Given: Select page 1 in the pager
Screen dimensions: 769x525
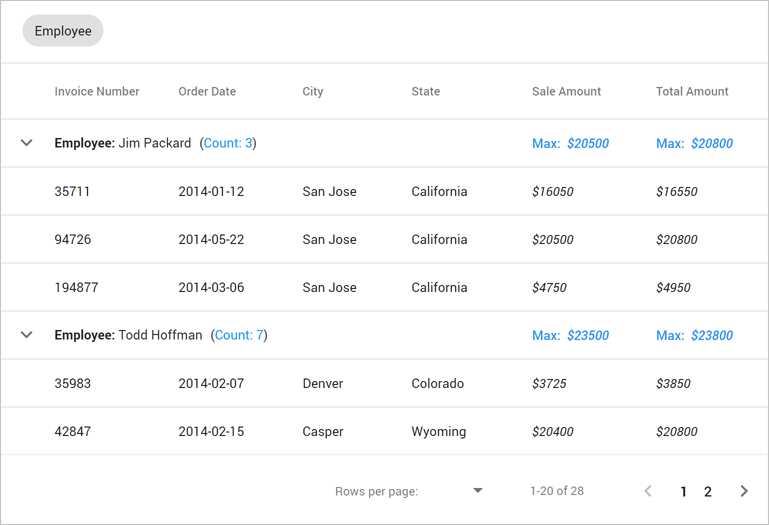Looking at the screenshot, I should tap(684, 491).
